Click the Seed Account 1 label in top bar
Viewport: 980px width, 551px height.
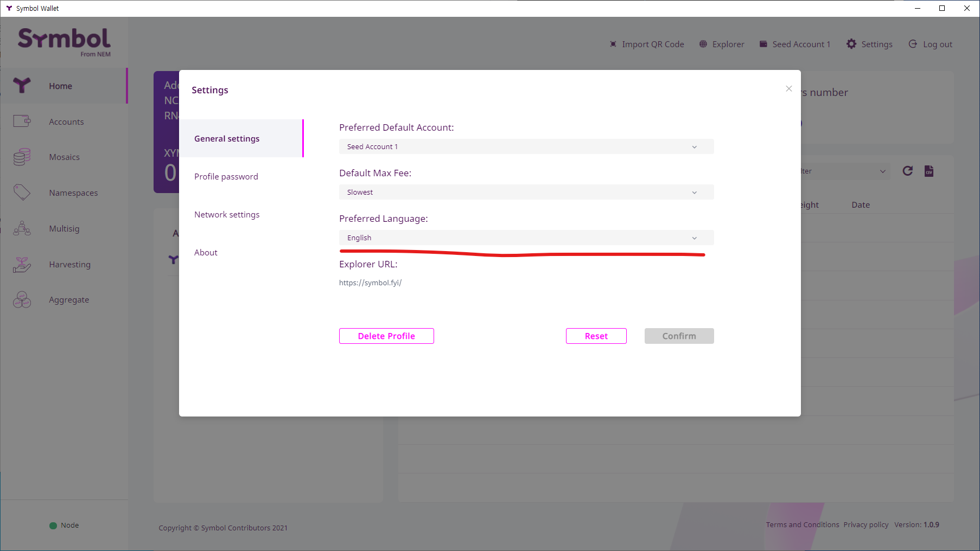(x=801, y=44)
